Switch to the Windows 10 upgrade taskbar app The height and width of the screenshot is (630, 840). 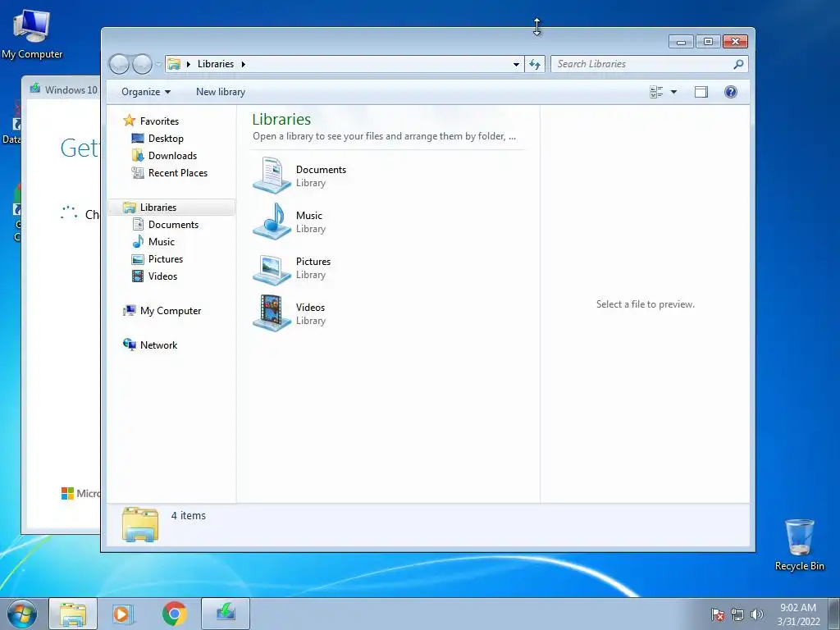[x=226, y=614]
